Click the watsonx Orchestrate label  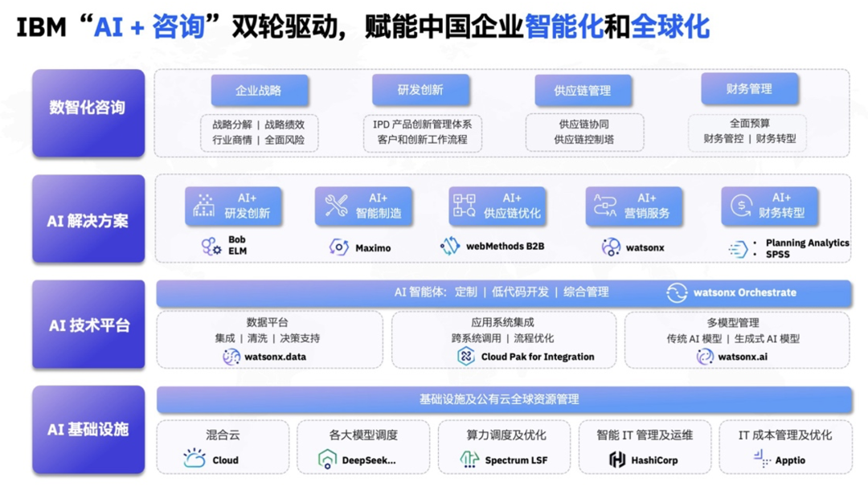point(744,292)
